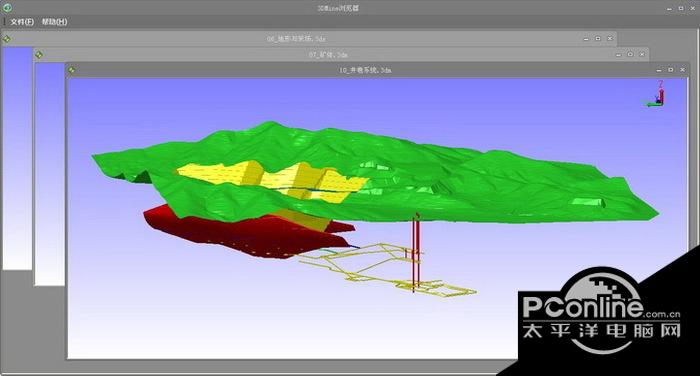The width and height of the screenshot is (700, 376).
Task: Click the 3DMine main window title text
Action: click(338, 8)
